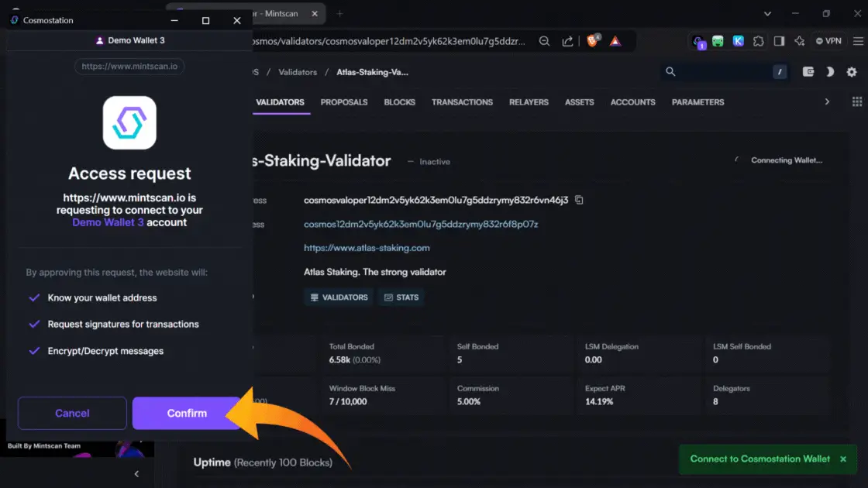Open the browser extensions puzzle icon
The image size is (868, 488).
[x=759, y=41]
